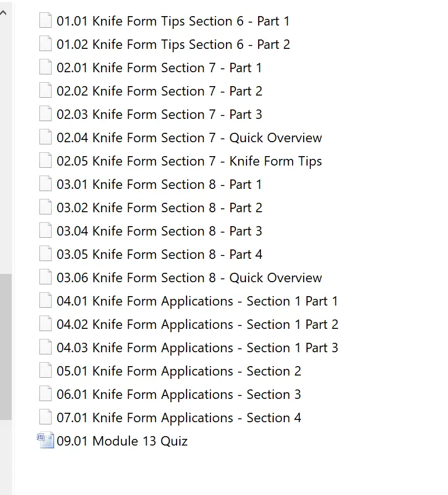Open 04.01 Knife Form Applications - Section 1 Part 1
Viewport: 448px width, 495px height.
[197, 301]
